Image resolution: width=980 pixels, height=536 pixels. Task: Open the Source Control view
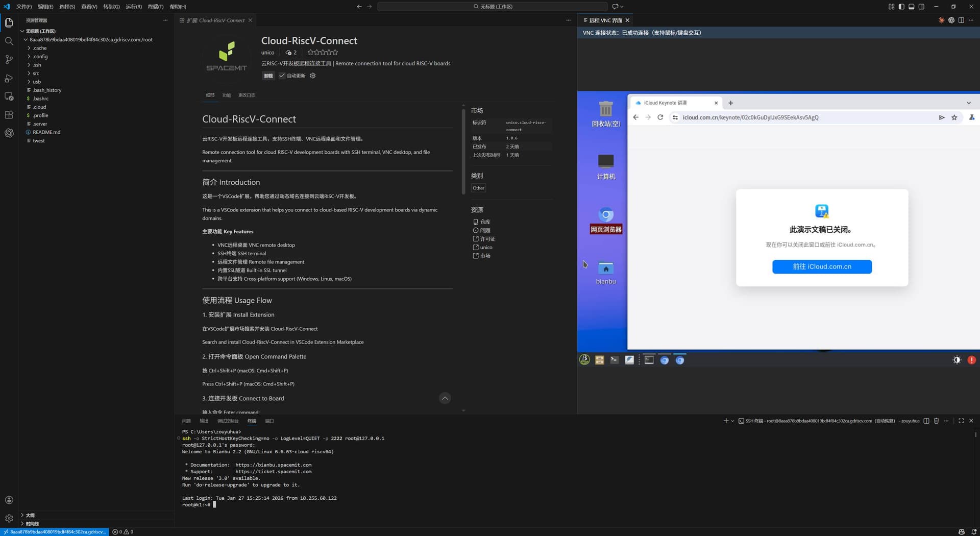pyautogui.click(x=9, y=59)
